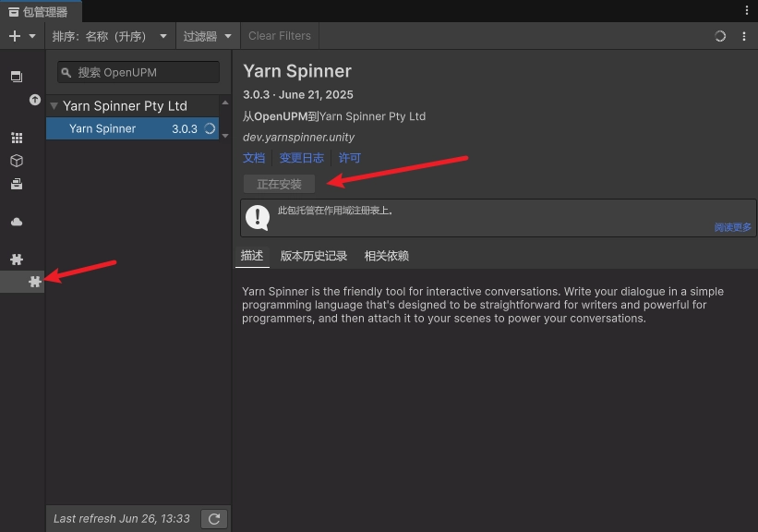Open the toolbar three-dot more menu

click(x=744, y=36)
